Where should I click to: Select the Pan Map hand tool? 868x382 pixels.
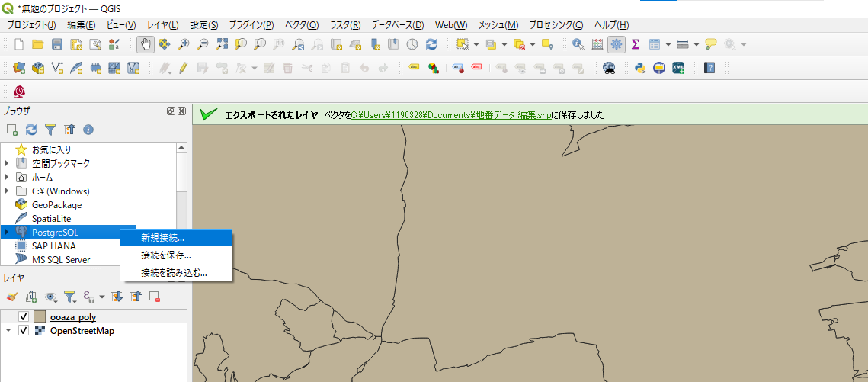[x=146, y=44]
